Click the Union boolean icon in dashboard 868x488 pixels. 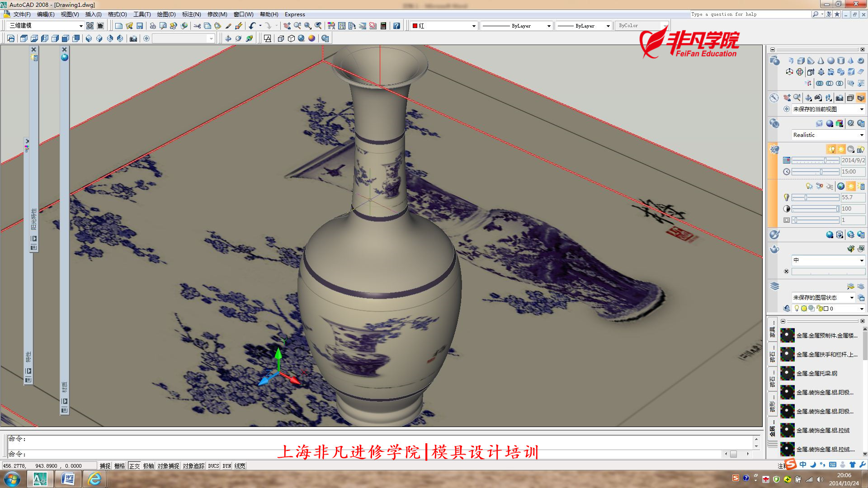(x=820, y=83)
